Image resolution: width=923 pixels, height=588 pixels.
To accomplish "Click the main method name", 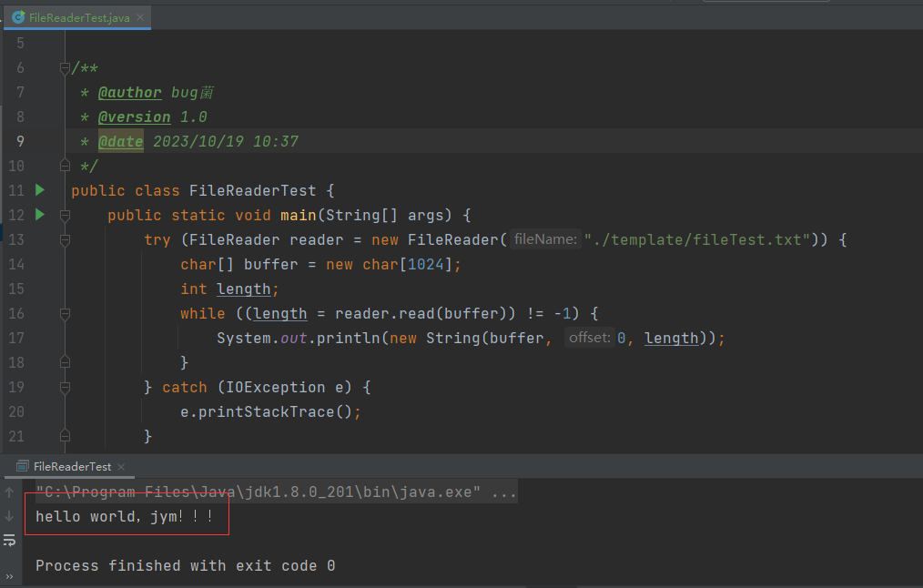I will 299,216.
